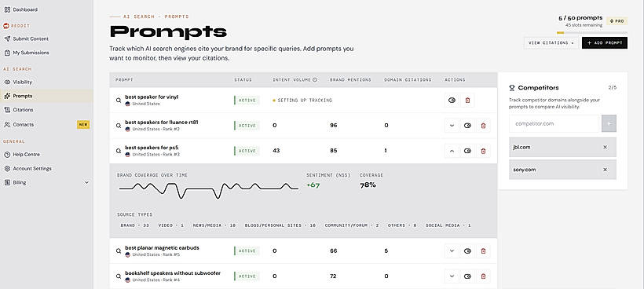Click the PRO plan badge
This screenshot has height=289, width=644.
click(617, 20)
